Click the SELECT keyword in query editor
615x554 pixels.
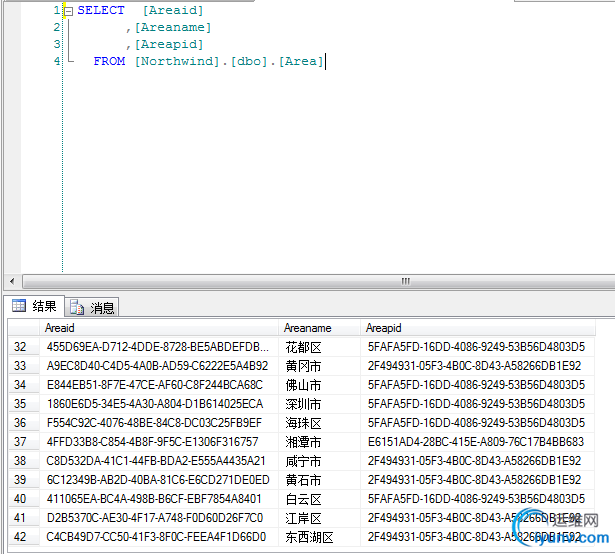(x=101, y=10)
